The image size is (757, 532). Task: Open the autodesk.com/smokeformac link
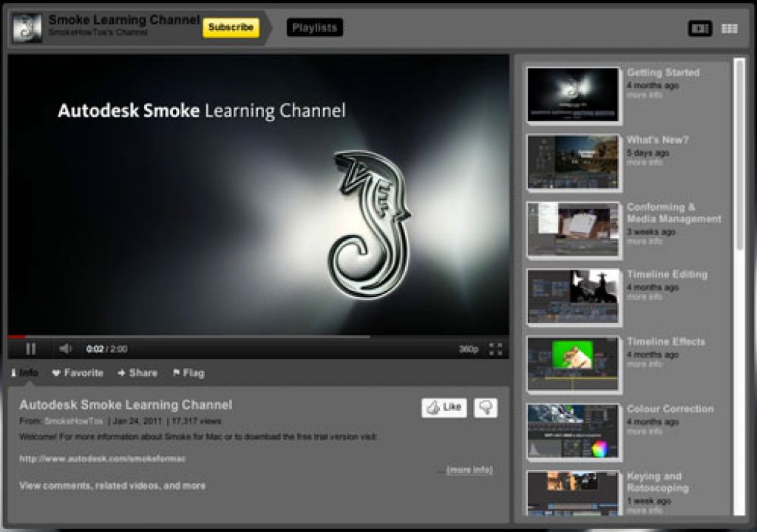click(x=102, y=459)
